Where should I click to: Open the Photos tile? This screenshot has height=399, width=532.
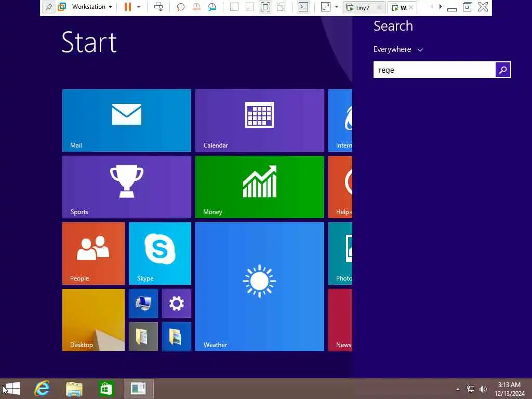click(x=340, y=254)
